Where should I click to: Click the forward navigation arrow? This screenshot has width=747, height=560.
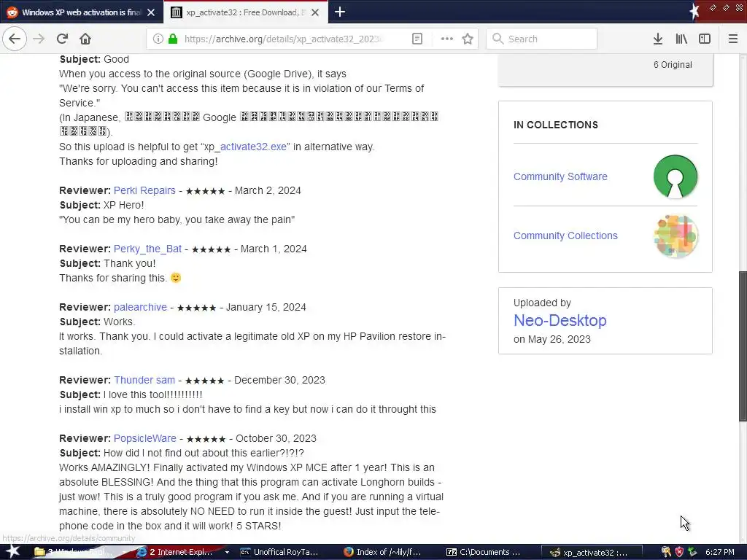coord(39,39)
